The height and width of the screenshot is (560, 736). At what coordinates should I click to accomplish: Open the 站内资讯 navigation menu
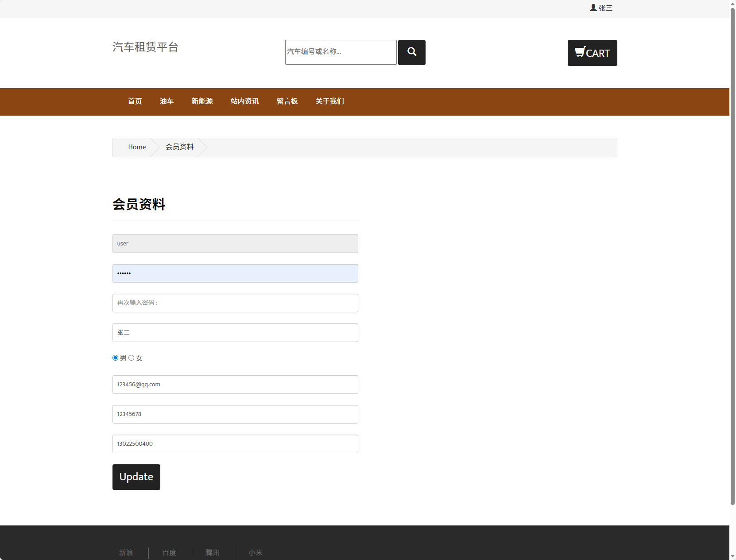click(x=244, y=101)
